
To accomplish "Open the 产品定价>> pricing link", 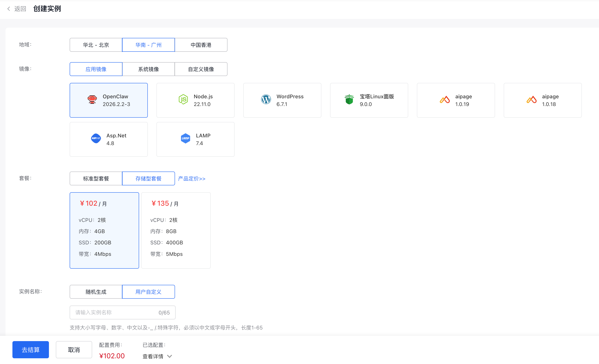I will tap(192, 179).
